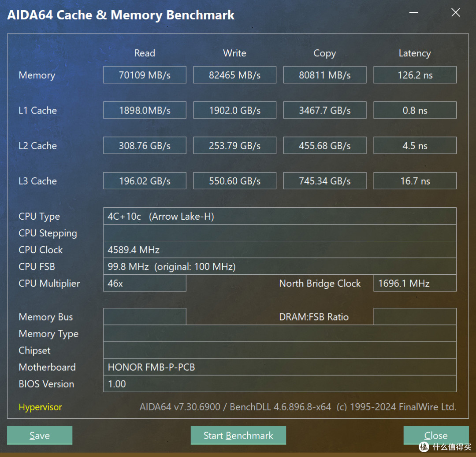Click the empty CPU Stepping field

pos(279,233)
